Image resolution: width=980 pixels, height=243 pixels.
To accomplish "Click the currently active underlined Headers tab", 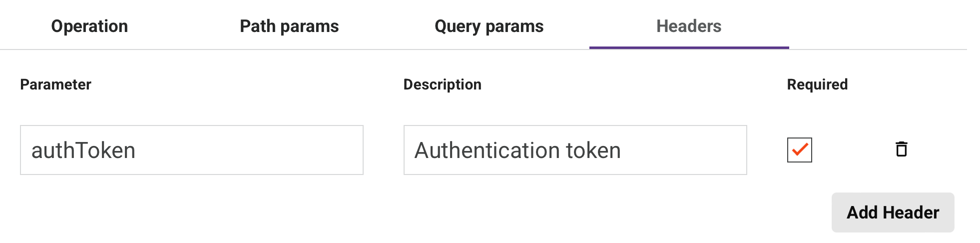I will pos(689,26).
